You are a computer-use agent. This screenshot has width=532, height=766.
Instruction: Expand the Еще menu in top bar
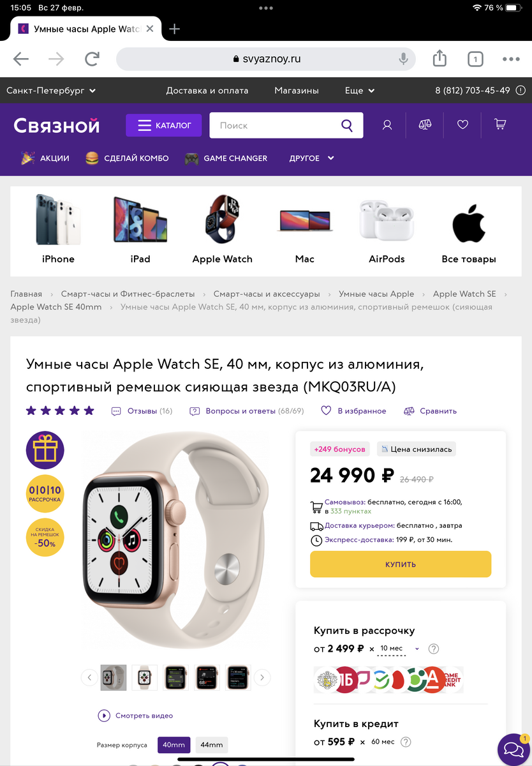[x=357, y=91]
